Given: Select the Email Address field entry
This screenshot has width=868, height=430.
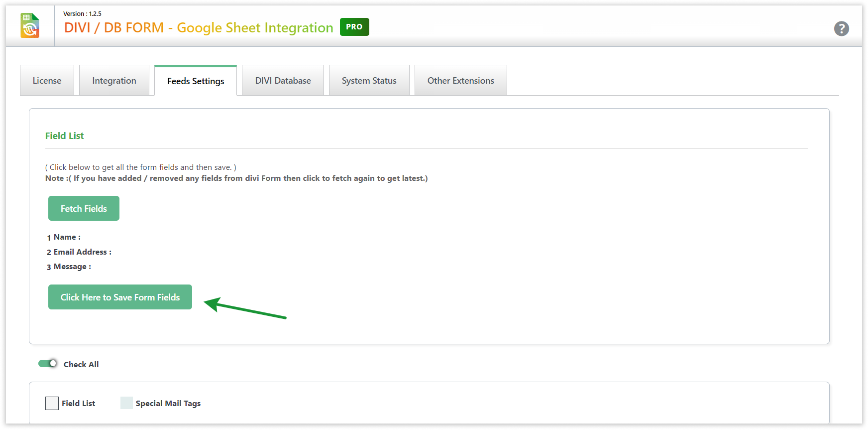Looking at the screenshot, I should [x=82, y=252].
